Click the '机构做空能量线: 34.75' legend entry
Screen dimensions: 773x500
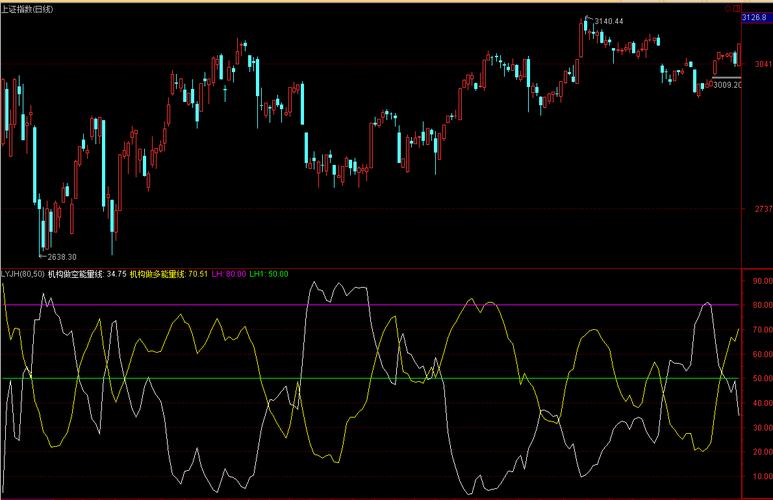(x=87, y=274)
